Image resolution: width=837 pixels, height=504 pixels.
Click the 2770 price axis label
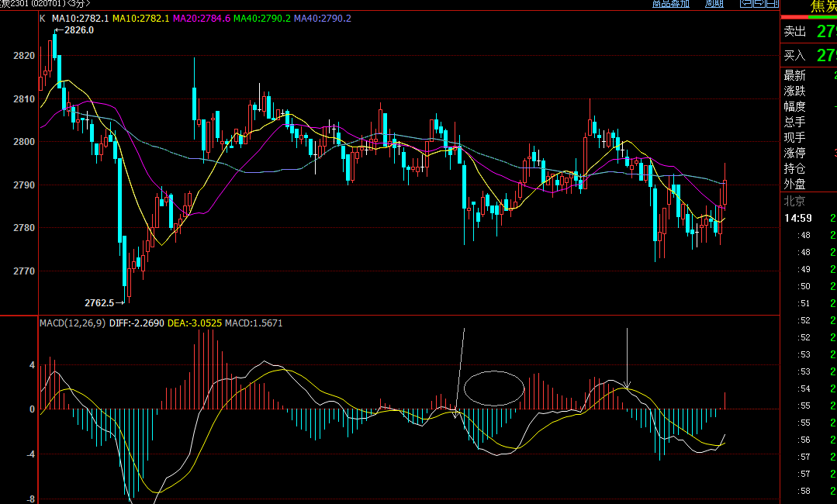(24, 271)
